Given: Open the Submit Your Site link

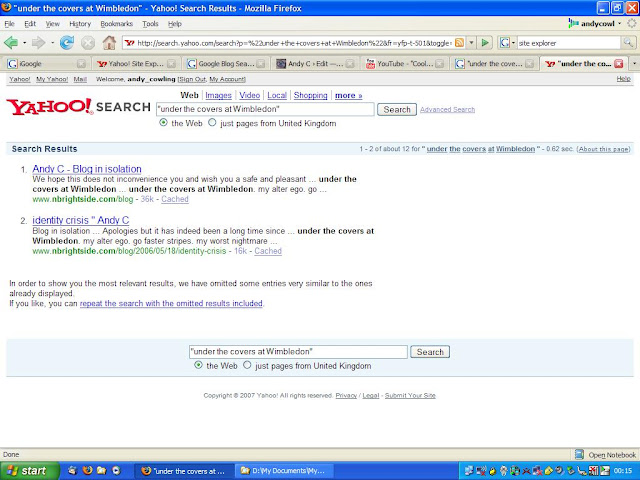Looking at the screenshot, I should coord(410,396).
